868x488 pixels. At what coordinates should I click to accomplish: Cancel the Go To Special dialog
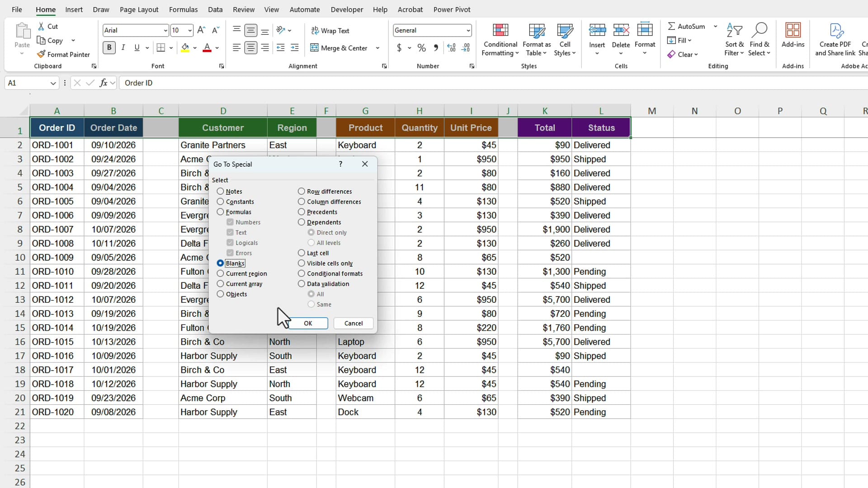pos(353,323)
